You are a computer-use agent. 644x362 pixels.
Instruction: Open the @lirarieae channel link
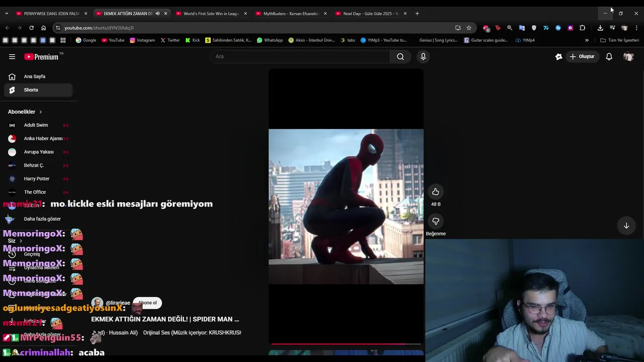pyautogui.click(x=118, y=303)
